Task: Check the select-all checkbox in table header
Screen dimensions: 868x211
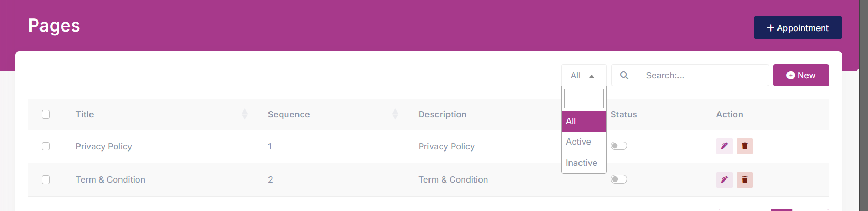Action: tap(46, 114)
